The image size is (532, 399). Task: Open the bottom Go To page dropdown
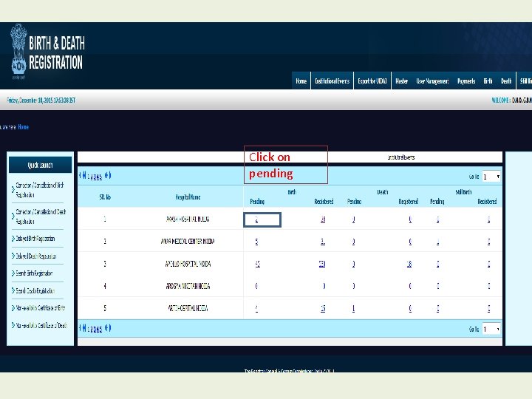tap(491, 329)
